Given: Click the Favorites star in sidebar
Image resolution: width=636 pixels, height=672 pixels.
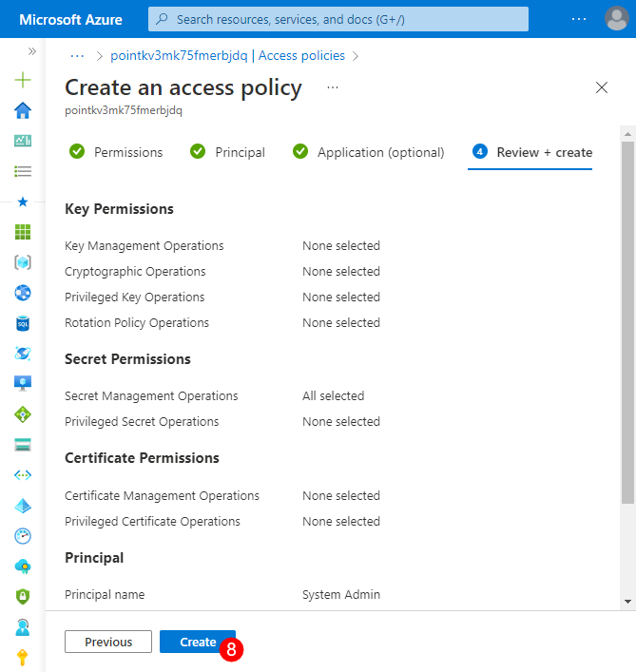Looking at the screenshot, I should pyautogui.click(x=23, y=202).
